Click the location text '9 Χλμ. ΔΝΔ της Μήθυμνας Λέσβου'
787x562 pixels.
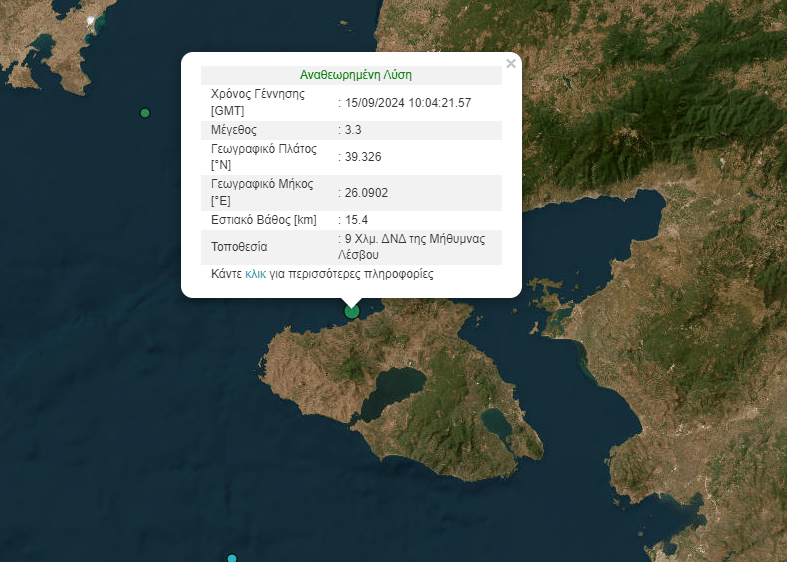coord(412,247)
